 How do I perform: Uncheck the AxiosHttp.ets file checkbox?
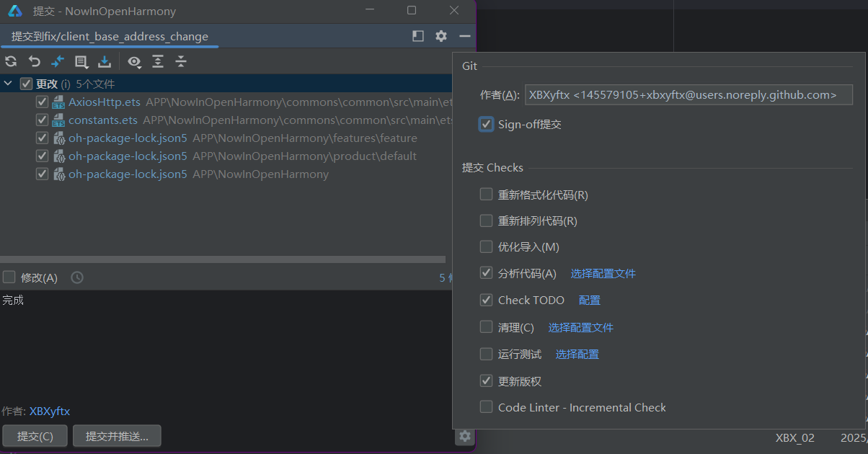[42, 102]
